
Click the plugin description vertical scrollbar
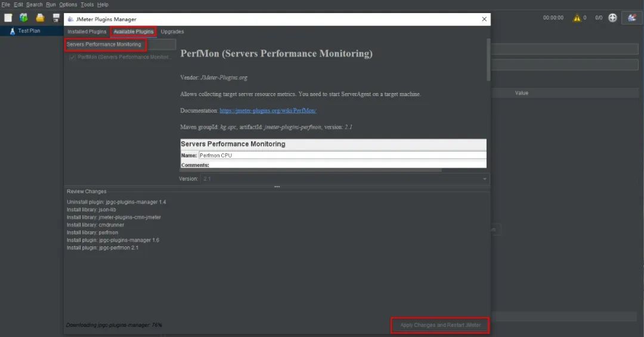click(488, 60)
